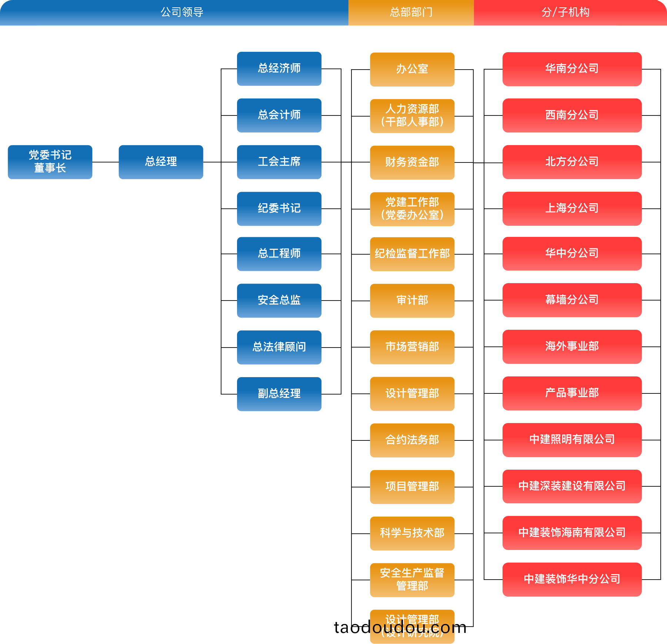Choose the 副总经理 box

(x=279, y=394)
